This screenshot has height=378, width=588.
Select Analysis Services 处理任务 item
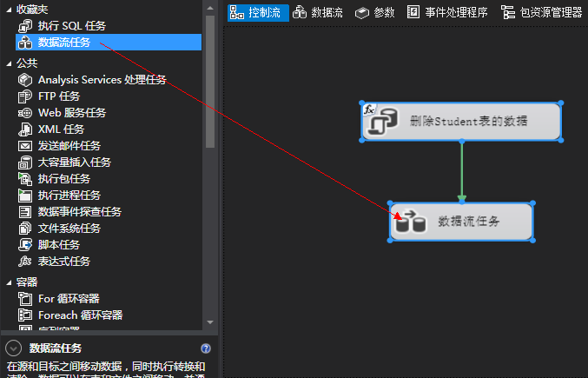(x=109, y=80)
